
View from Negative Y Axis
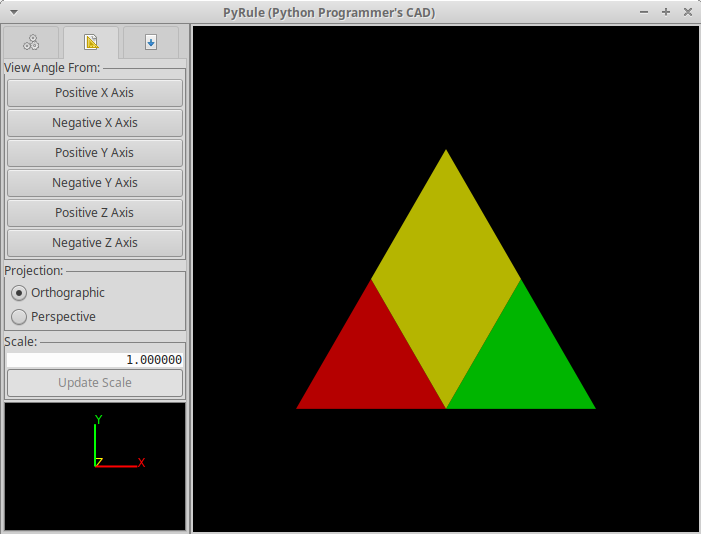coord(95,183)
